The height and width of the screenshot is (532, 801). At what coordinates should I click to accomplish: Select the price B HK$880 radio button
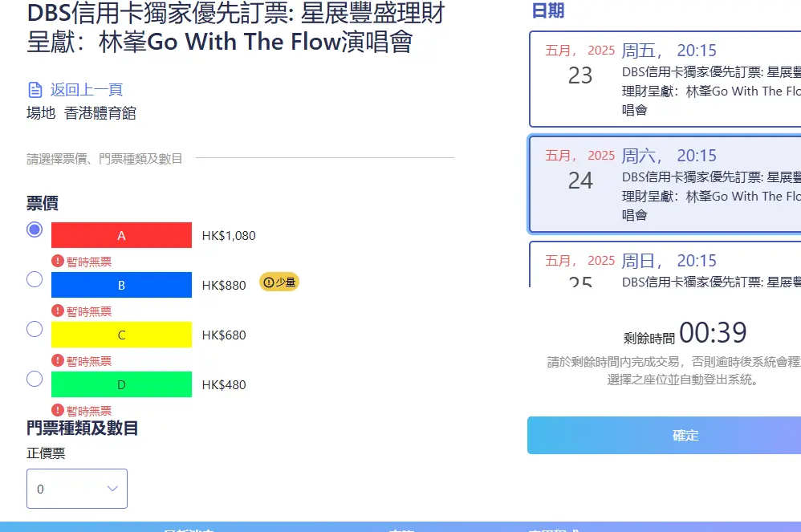(x=35, y=279)
